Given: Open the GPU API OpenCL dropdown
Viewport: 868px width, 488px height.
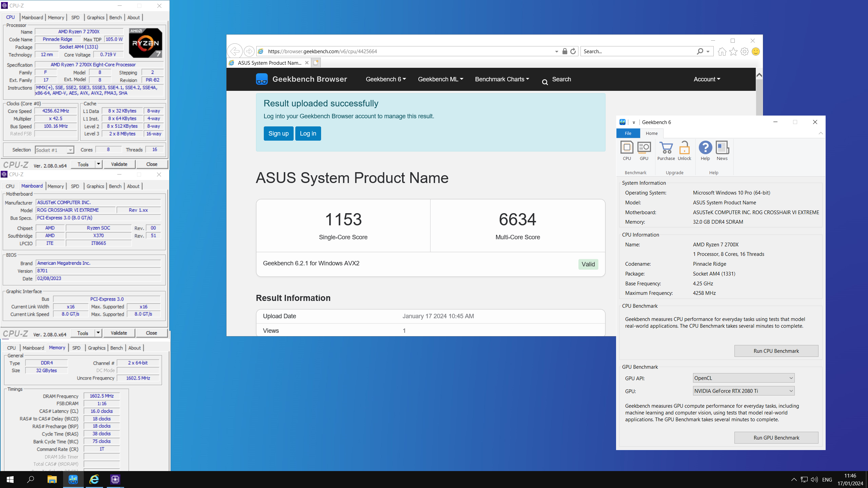Looking at the screenshot, I should [744, 378].
